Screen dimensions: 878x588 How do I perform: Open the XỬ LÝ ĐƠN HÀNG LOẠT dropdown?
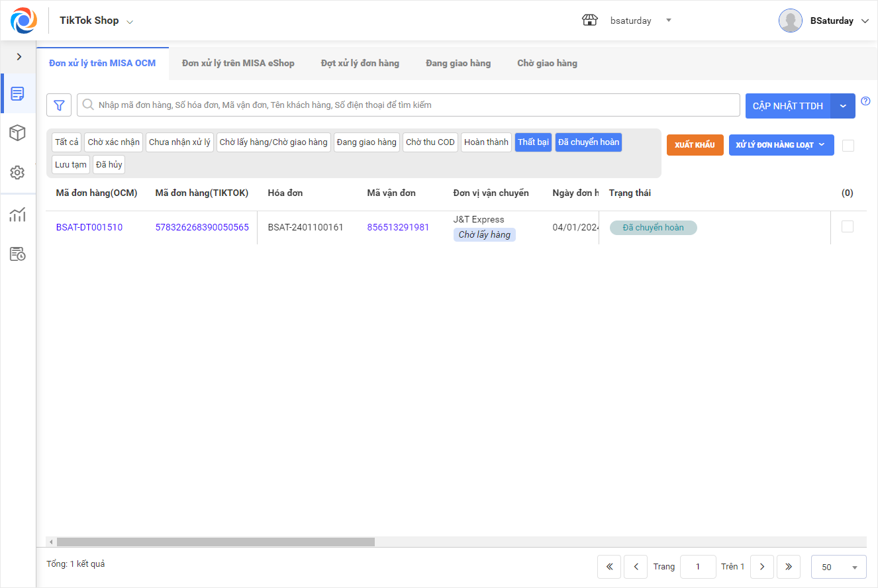pyautogui.click(x=781, y=145)
